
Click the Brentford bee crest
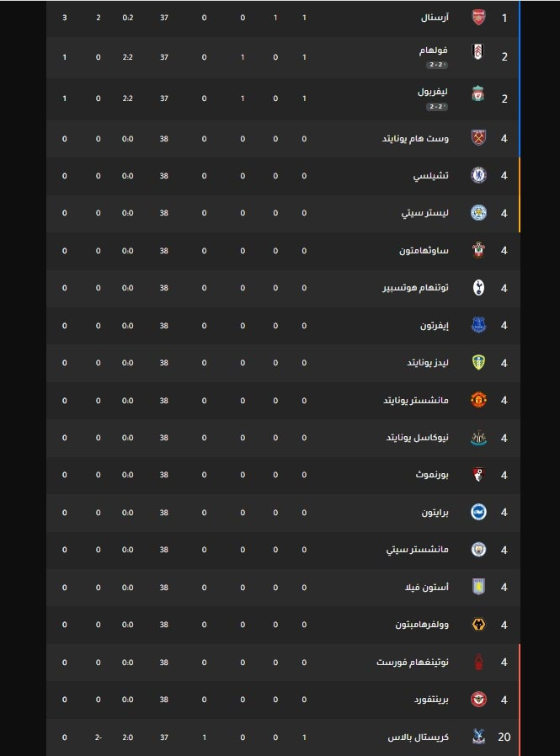coord(478,700)
